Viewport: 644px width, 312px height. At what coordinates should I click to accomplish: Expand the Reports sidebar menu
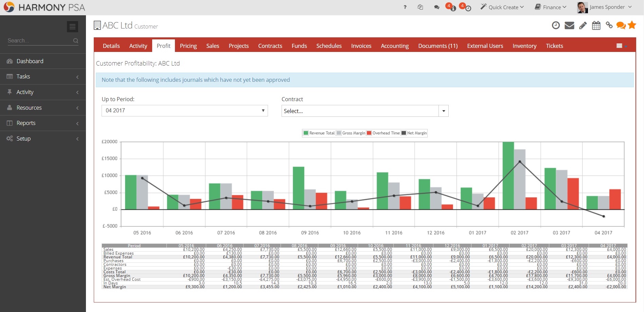(43, 123)
